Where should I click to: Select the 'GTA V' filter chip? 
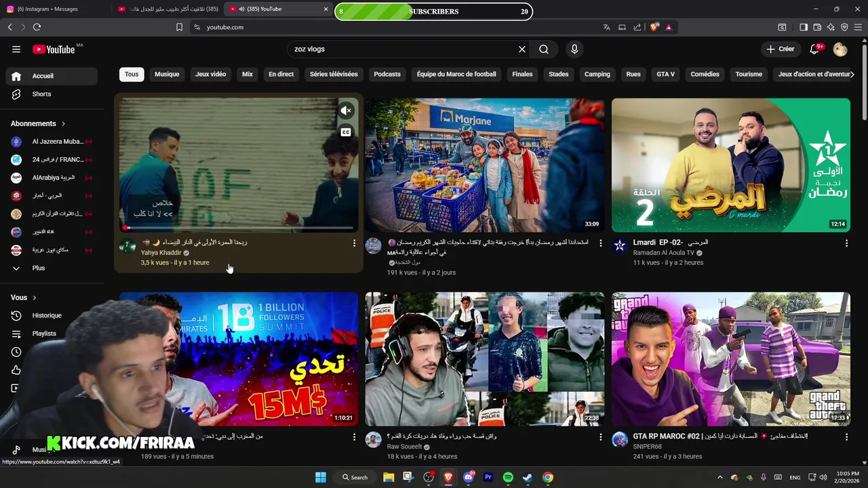tap(666, 74)
